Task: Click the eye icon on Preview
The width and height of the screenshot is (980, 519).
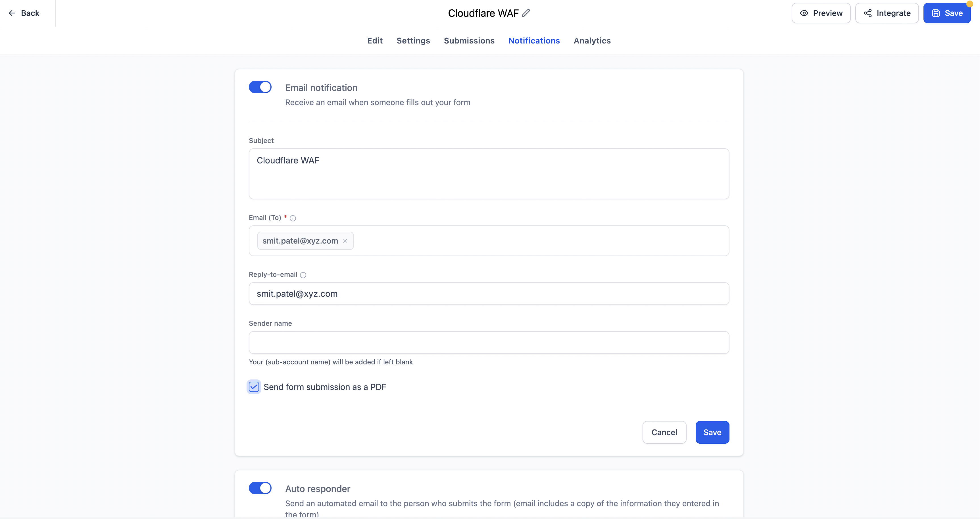Action: pyautogui.click(x=804, y=13)
